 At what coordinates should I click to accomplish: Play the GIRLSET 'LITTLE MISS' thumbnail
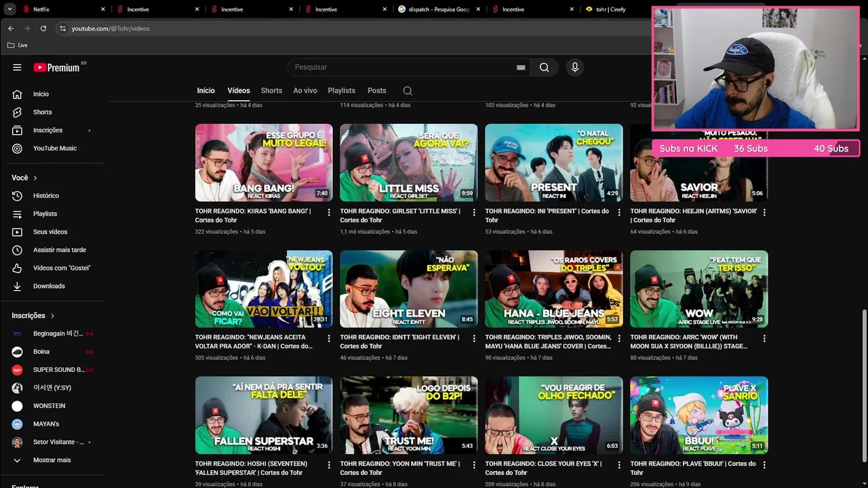[x=409, y=163]
